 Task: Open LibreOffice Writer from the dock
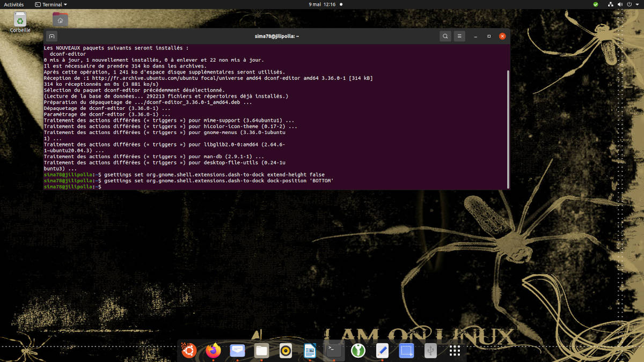click(310, 351)
